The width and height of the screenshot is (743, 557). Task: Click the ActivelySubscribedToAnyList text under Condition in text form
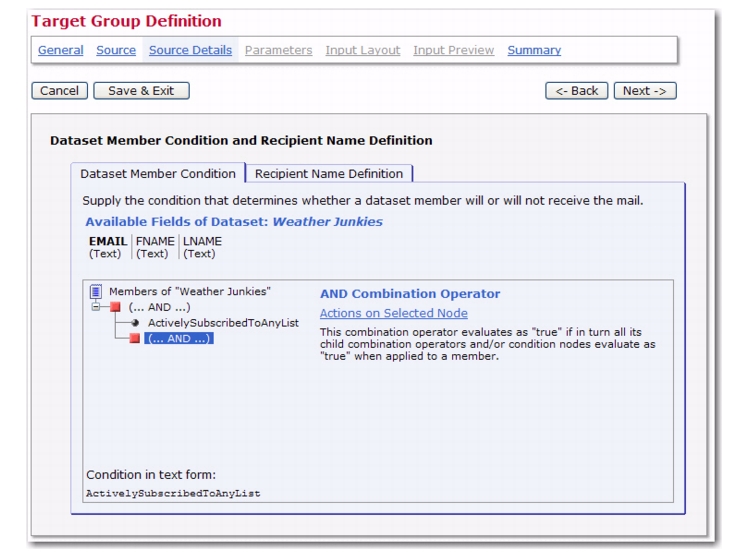(173, 493)
